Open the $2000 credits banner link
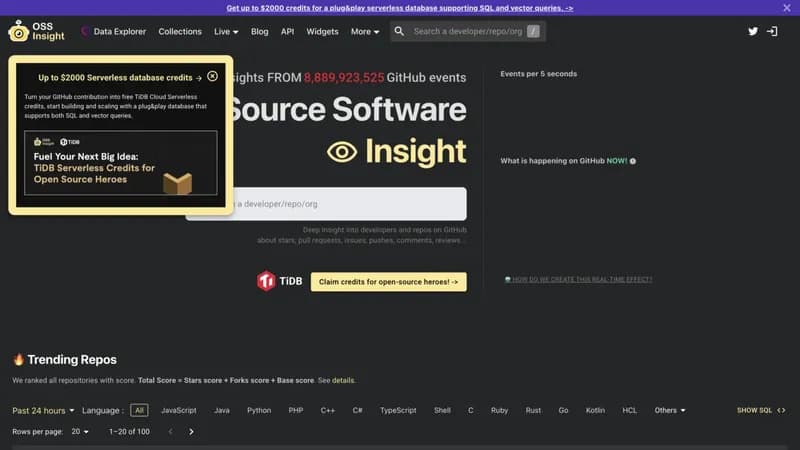This screenshot has width=800, height=450. pyautogui.click(x=399, y=8)
